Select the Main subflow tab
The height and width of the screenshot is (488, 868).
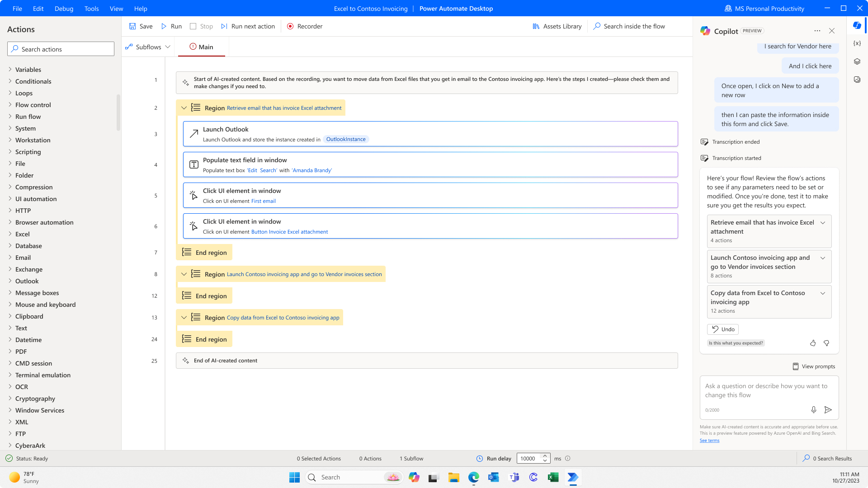[202, 47]
